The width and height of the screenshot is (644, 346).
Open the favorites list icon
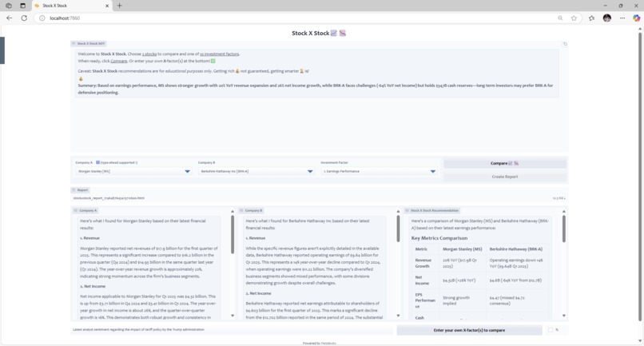point(591,18)
